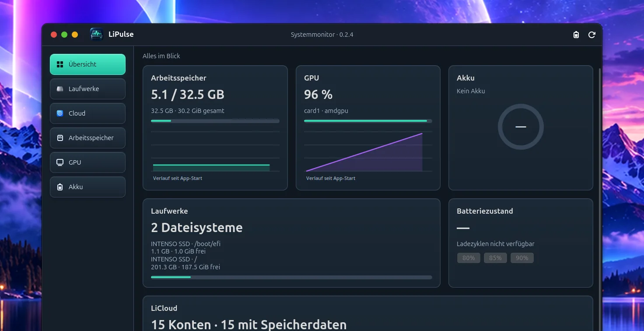644x331 pixels.
Task: Switch to the Cloud sidebar tab
Action: click(x=87, y=113)
